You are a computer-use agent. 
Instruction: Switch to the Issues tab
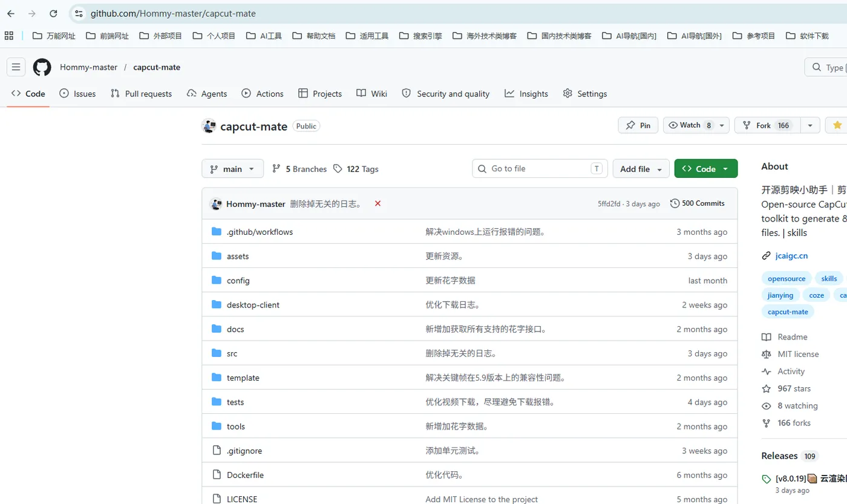click(x=77, y=94)
